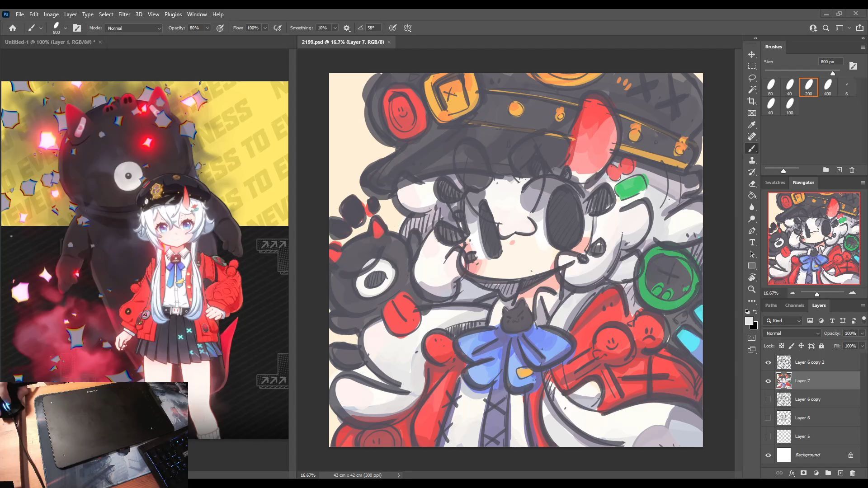Select the Clone Stamp tool
Screen dimensions: 868x488
[x=752, y=160]
